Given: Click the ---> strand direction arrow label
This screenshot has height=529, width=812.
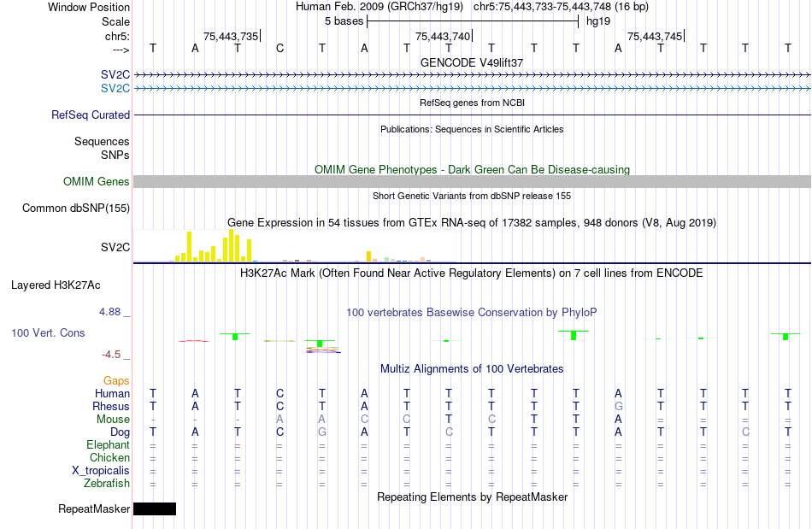Looking at the screenshot, I should [x=121, y=50].
